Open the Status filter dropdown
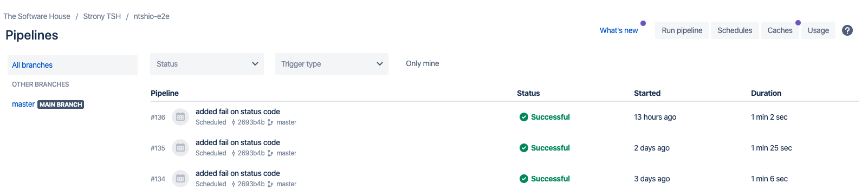This screenshot has height=196, width=868. [x=207, y=64]
